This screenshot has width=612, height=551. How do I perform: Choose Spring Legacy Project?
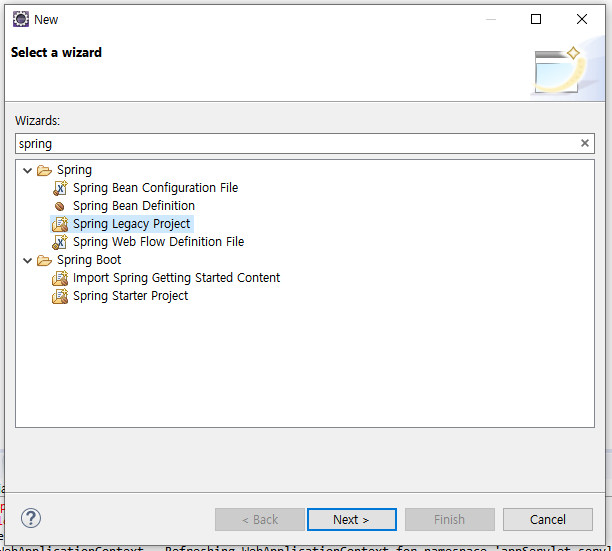tap(132, 224)
